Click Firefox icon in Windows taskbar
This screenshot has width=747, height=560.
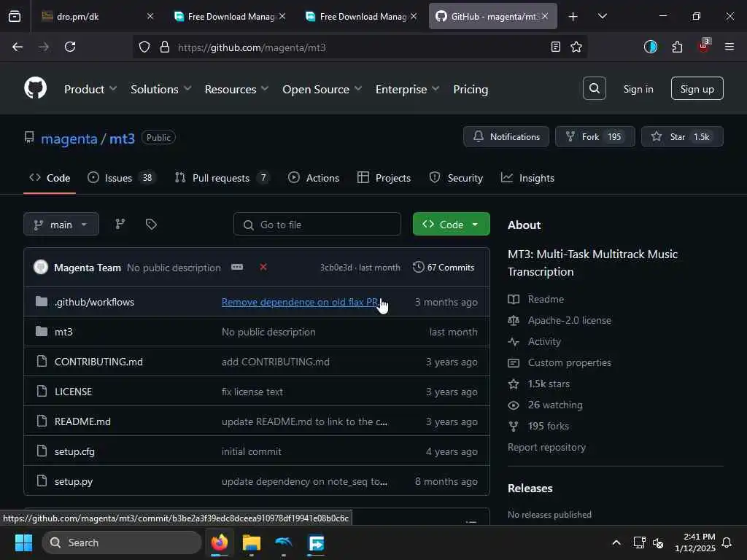coord(220,542)
